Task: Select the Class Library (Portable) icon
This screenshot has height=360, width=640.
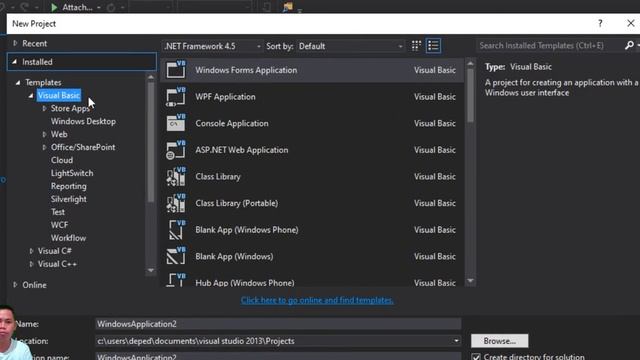Action: click(176, 203)
